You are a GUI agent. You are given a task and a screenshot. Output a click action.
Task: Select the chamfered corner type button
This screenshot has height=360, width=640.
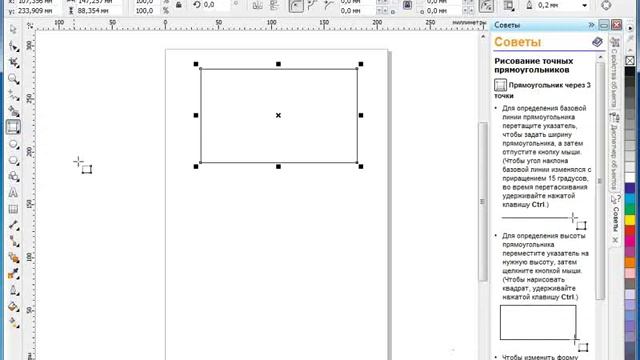pyautogui.click(x=329, y=5)
